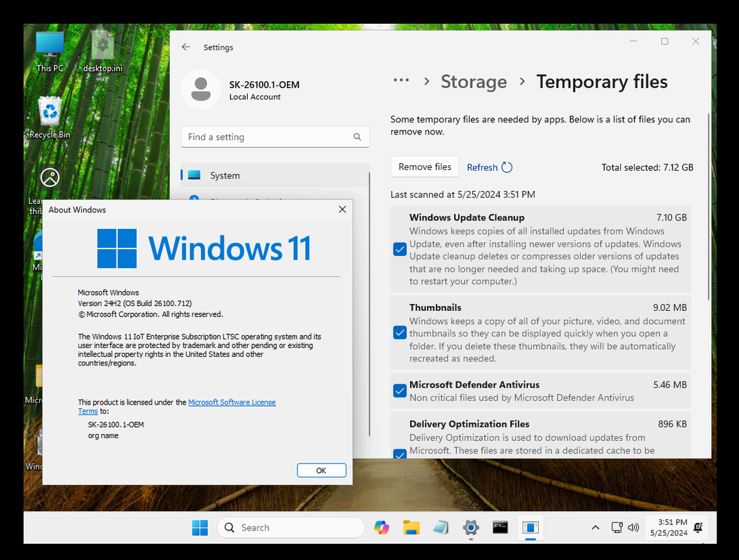This screenshot has width=739, height=560.
Task: Launch Copilot from the taskbar
Action: pyautogui.click(x=382, y=528)
